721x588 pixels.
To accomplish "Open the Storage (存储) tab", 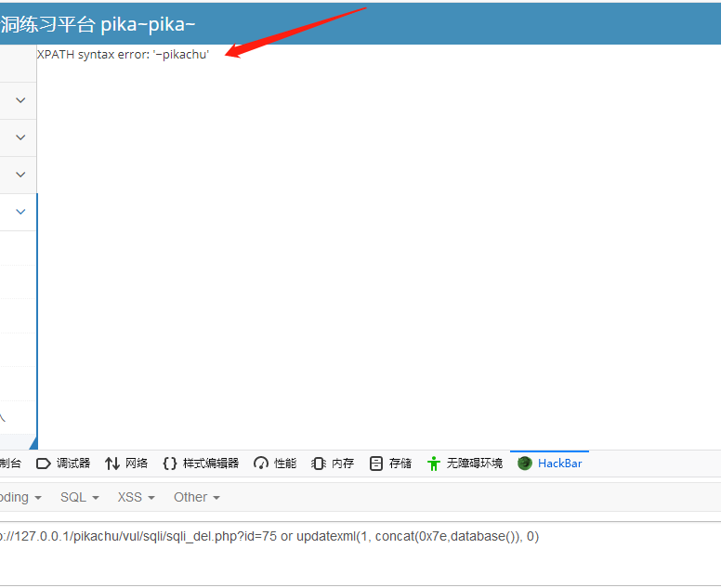I will pyautogui.click(x=390, y=463).
